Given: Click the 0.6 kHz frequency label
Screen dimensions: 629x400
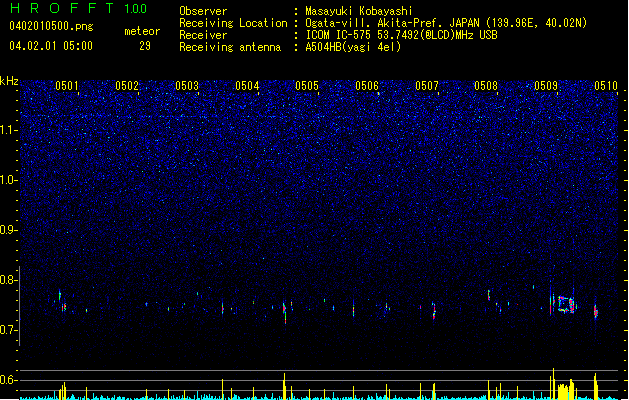Looking at the screenshot, I should 9,380.
